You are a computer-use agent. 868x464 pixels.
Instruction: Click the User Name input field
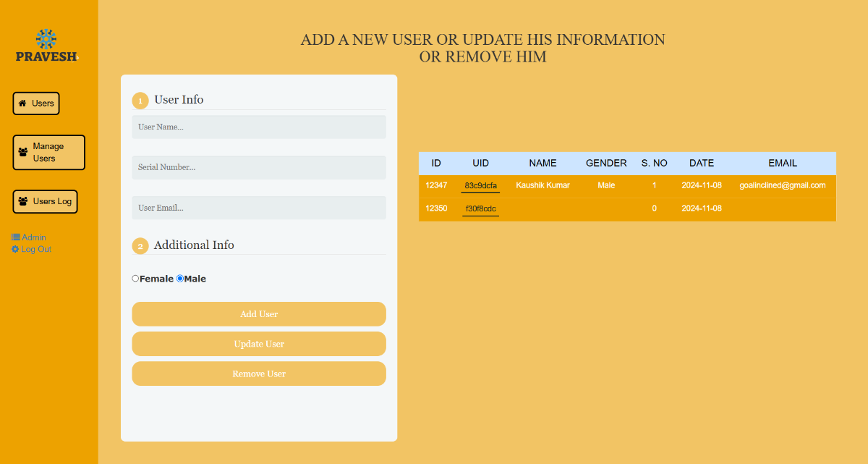point(259,127)
